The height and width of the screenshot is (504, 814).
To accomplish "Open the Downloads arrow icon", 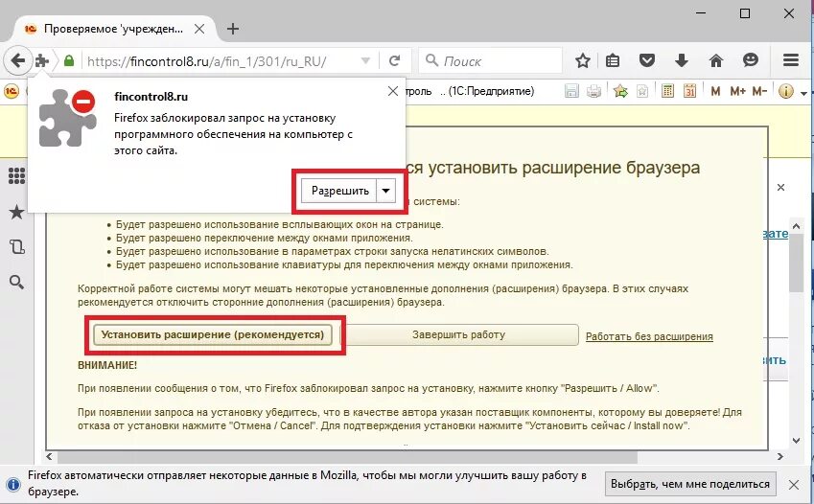I will coord(681,60).
